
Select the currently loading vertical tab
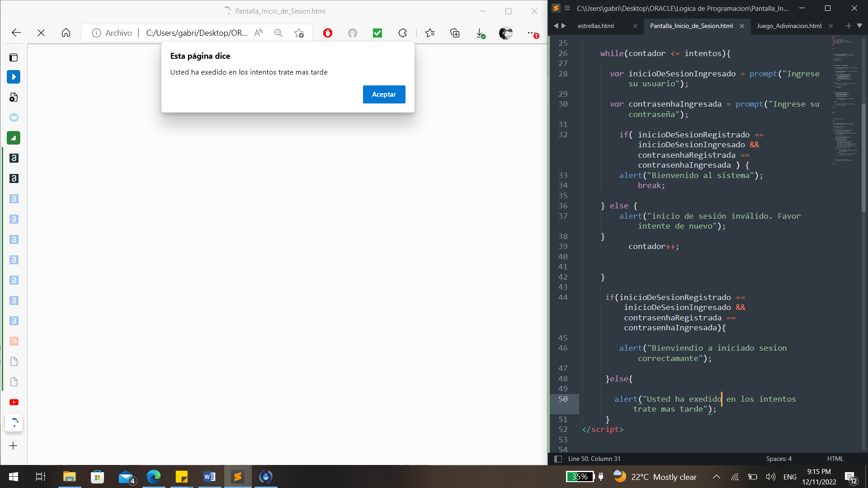14,422
